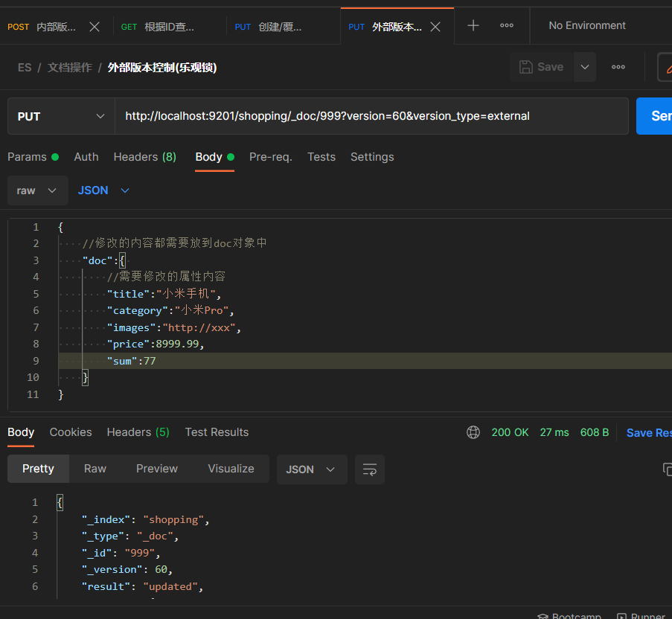Expand the Save dropdown arrow

click(x=585, y=67)
